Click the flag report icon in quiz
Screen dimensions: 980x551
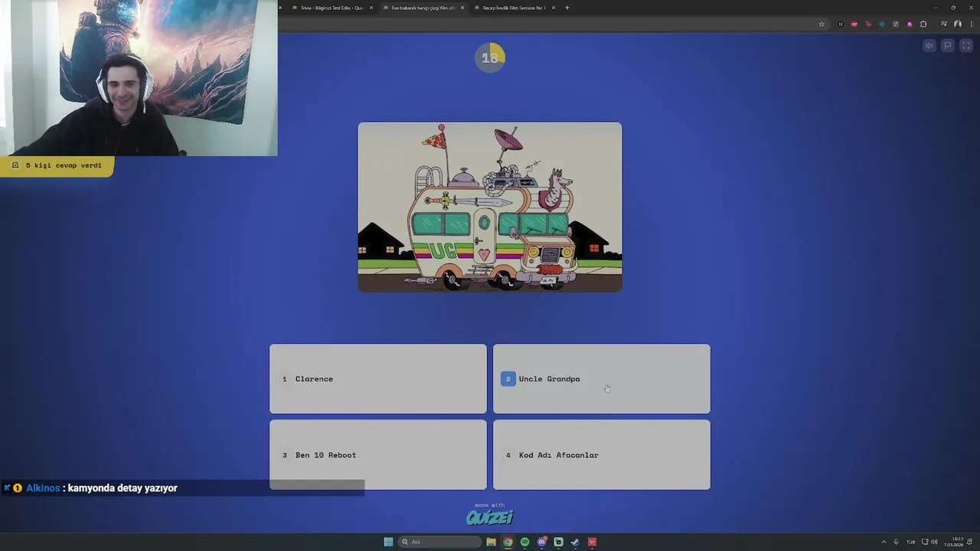coord(947,46)
